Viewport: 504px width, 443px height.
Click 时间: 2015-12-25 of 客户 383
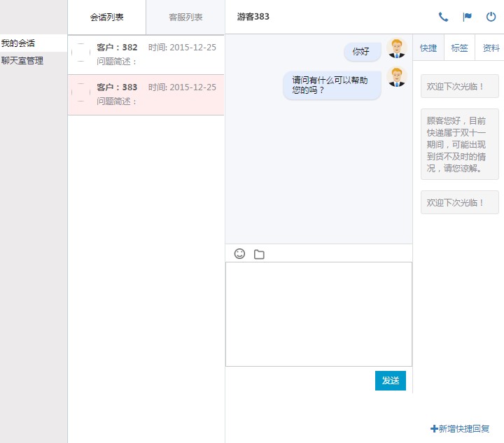pyautogui.click(x=182, y=87)
